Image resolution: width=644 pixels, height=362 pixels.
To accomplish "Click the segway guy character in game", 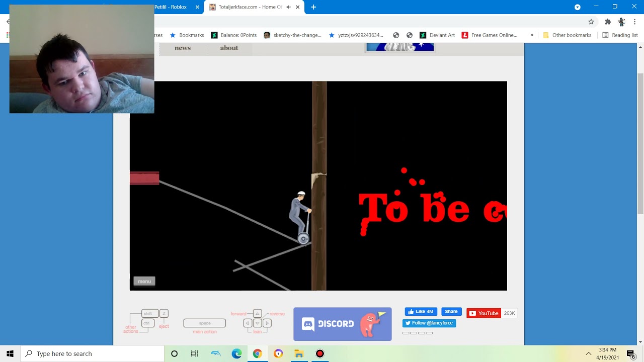I will (x=301, y=217).
